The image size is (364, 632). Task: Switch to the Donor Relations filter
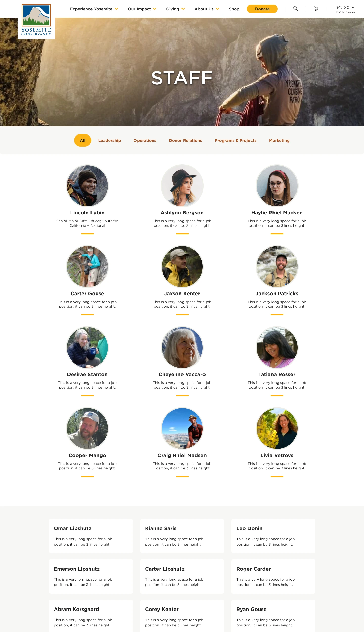pos(186,140)
